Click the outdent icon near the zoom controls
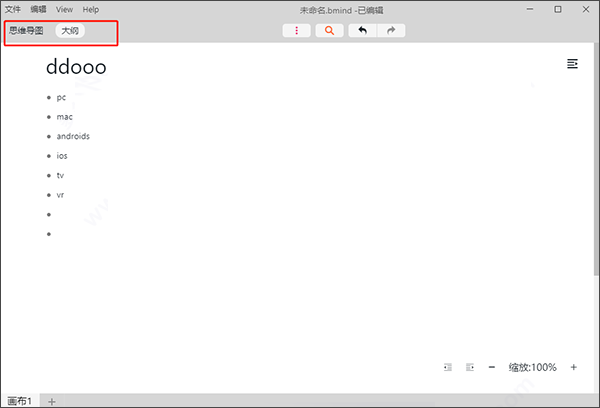 (448, 367)
